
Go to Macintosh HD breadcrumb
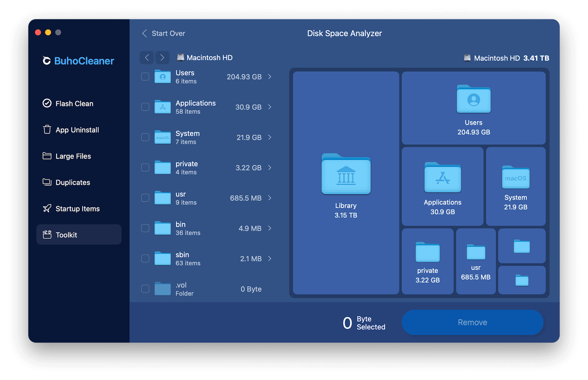point(209,57)
